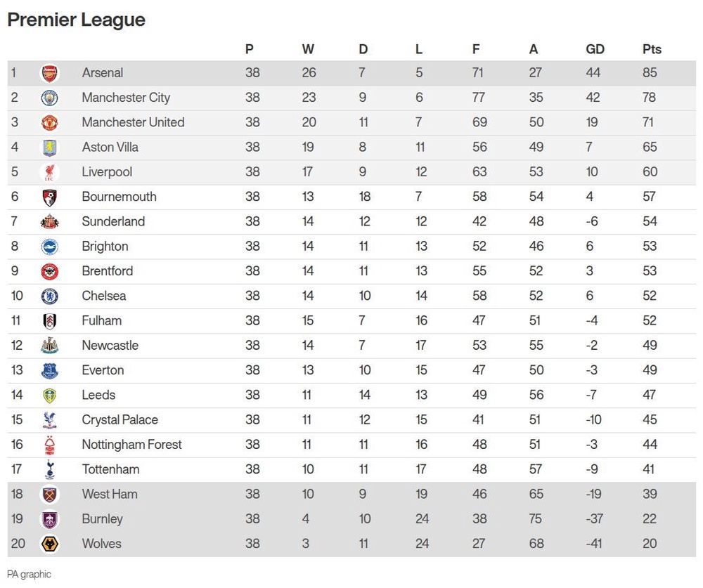Click the Pts column header
This screenshot has height=588, width=703.
pos(652,49)
